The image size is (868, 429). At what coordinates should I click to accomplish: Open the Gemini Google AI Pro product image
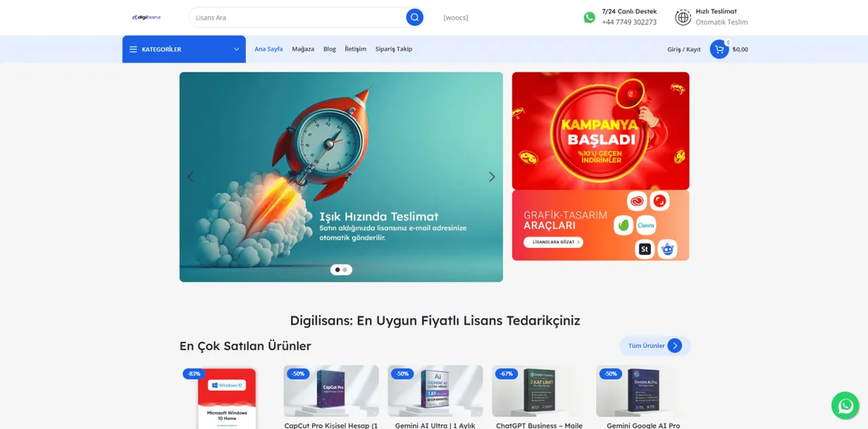pos(644,391)
